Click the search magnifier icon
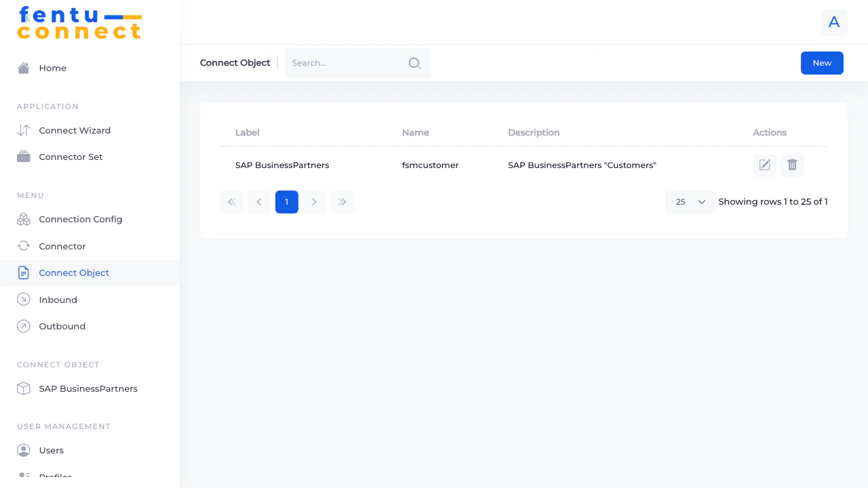 pyautogui.click(x=414, y=63)
